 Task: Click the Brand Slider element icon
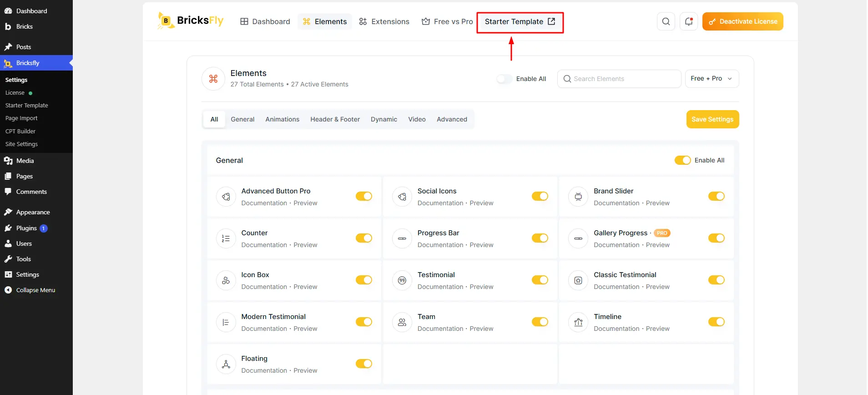point(578,197)
